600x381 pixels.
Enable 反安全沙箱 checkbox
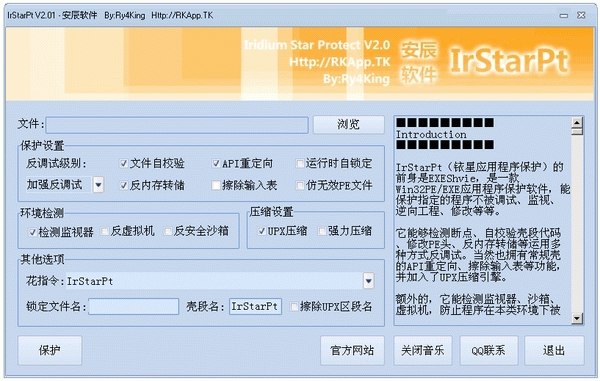coord(168,231)
